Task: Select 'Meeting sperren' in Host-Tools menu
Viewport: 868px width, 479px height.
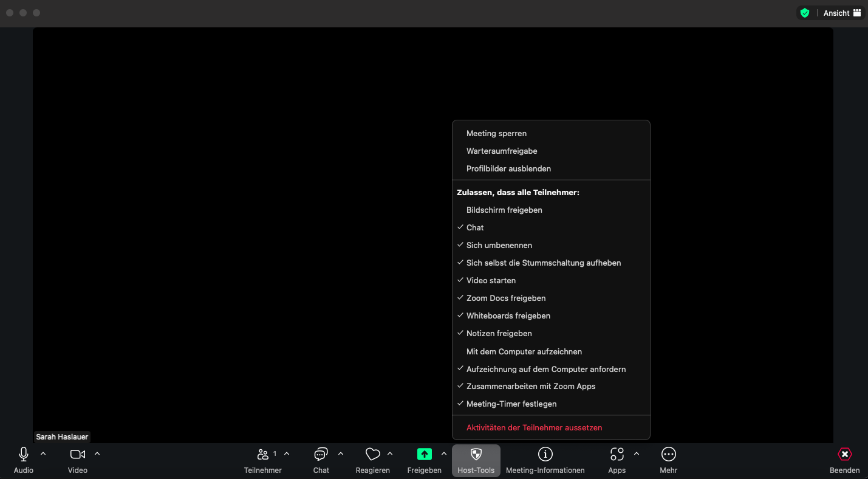Action: 496,133
